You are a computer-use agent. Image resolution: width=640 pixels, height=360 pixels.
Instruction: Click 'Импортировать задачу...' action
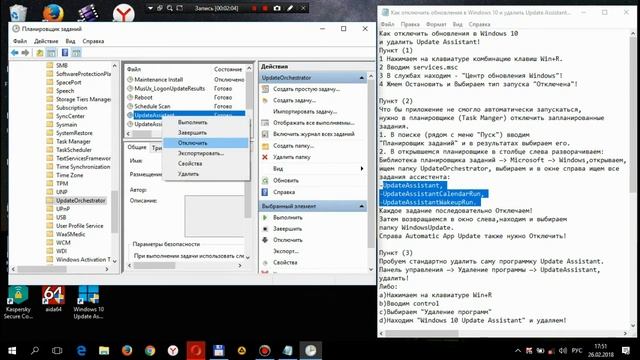(x=305, y=111)
